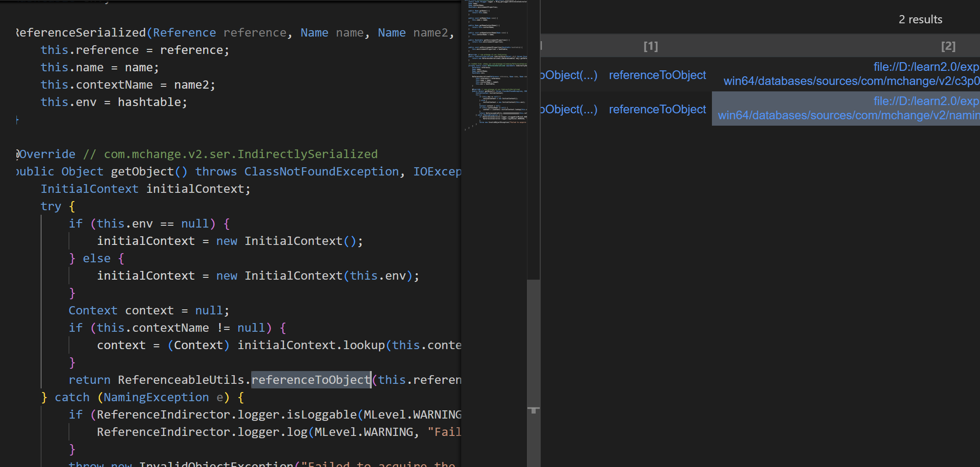
Task: Click the ReferenceableUtils class name
Action: coord(181,380)
